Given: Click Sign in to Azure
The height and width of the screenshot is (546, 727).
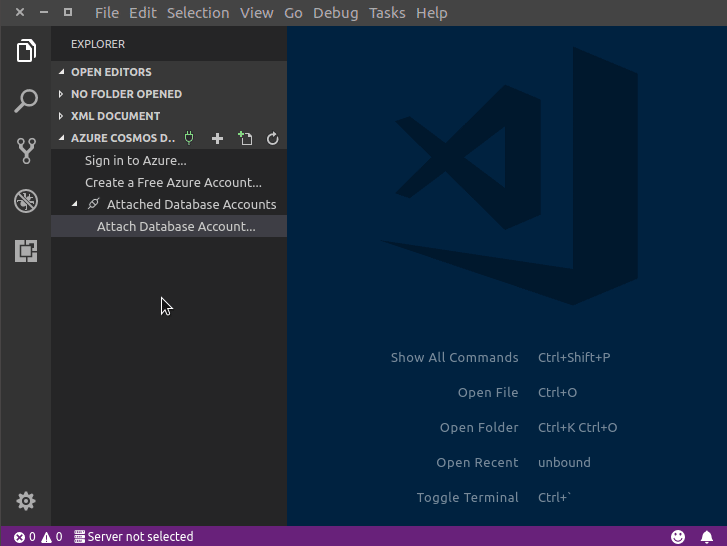Looking at the screenshot, I should (135, 160).
